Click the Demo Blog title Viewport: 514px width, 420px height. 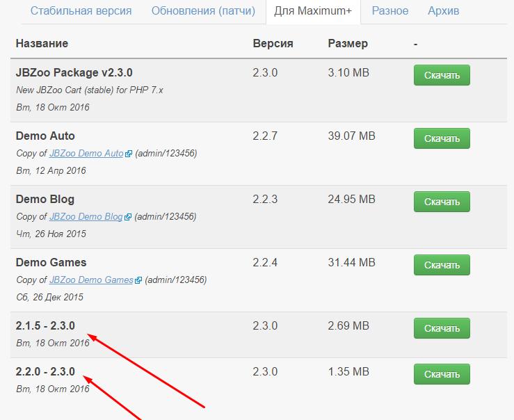point(45,199)
